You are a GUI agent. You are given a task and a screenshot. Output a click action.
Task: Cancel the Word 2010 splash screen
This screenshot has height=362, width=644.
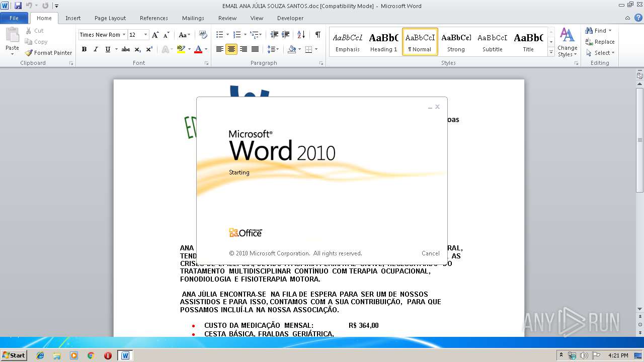pyautogui.click(x=431, y=253)
